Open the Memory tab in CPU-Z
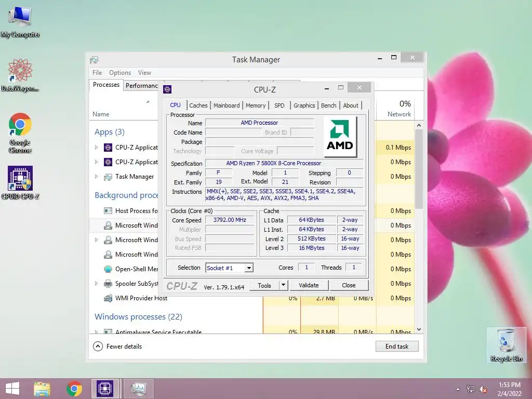The height and width of the screenshot is (399, 532). (x=256, y=105)
